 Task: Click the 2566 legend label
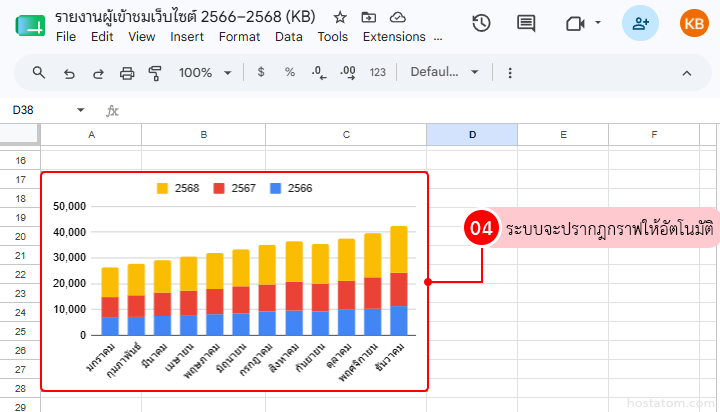(x=300, y=188)
